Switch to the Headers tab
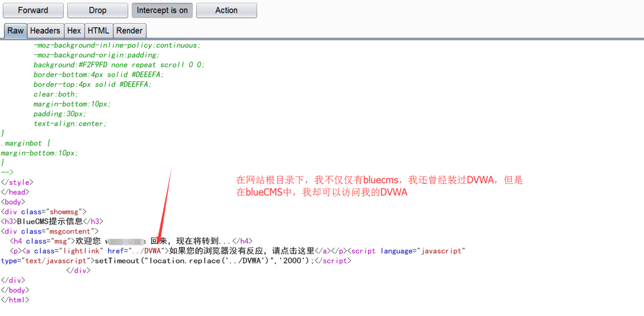 coord(45,31)
